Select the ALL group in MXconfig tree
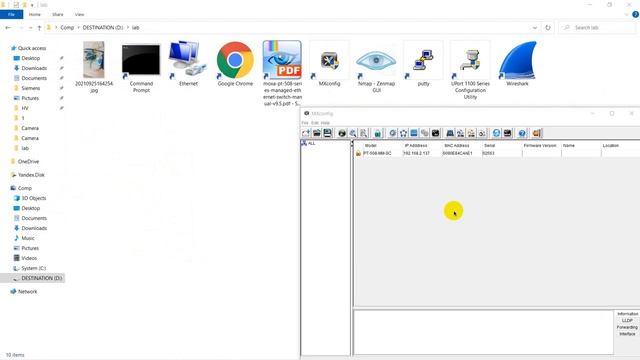This screenshot has width=640, height=360. click(x=308, y=143)
